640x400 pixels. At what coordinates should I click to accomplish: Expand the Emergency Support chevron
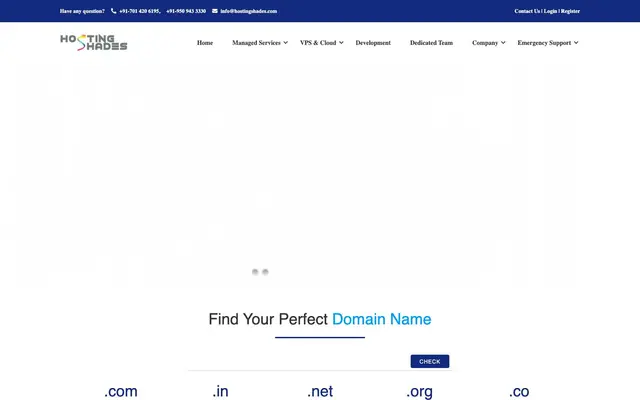(576, 42)
